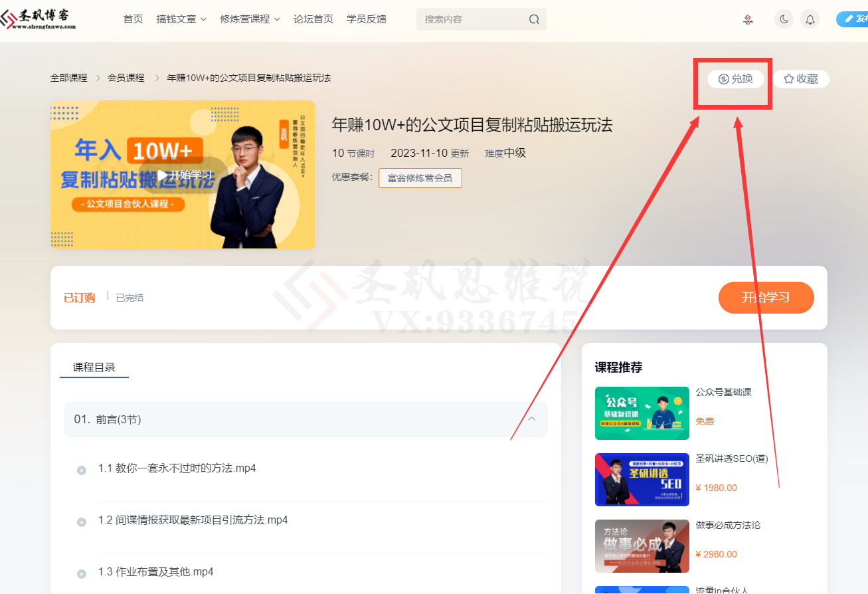Click the 圣矾博客 site logo
The width and height of the screenshot is (868, 594).
pos(39,19)
